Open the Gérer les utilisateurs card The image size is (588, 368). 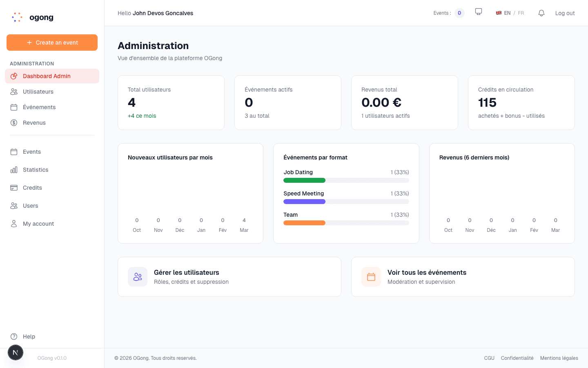pyautogui.click(x=229, y=276)
